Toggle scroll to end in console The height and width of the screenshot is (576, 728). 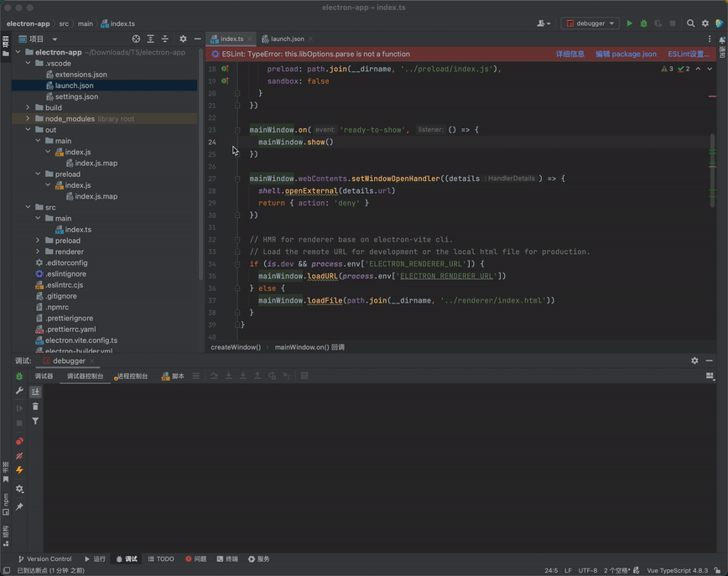click(35, 392)
